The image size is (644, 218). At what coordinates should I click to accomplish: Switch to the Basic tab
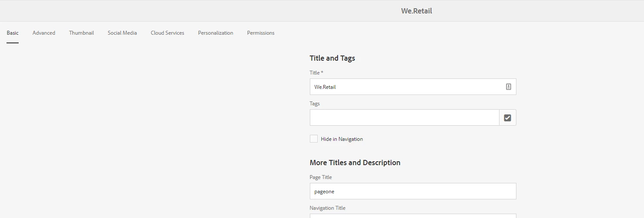click(13, 33)
